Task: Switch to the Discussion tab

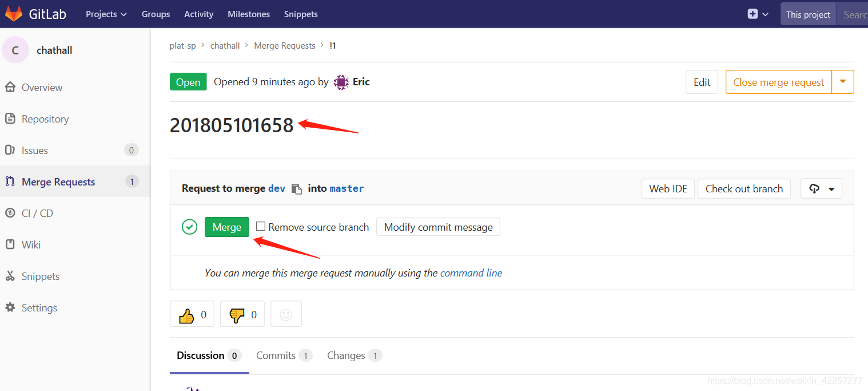Action: (x=209, y=356)
